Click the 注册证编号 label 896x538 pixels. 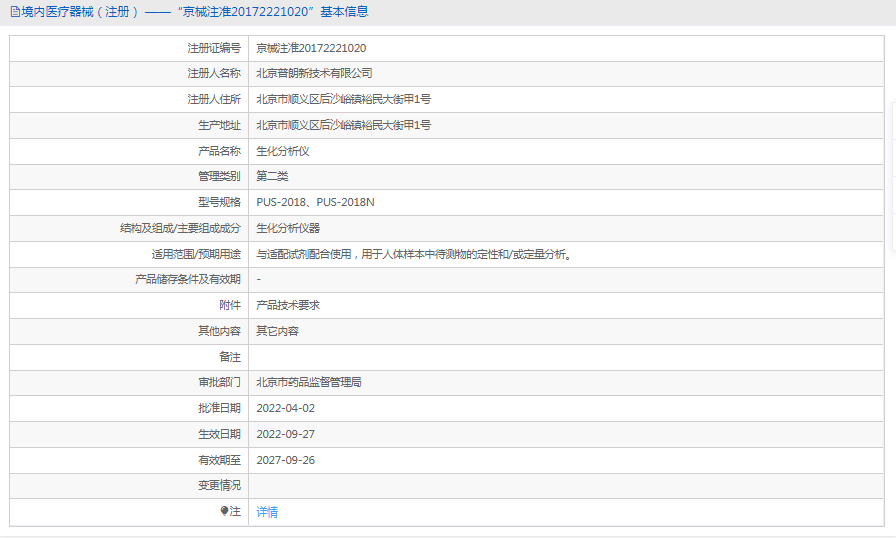pyautogui.click(x=214, y=49)
